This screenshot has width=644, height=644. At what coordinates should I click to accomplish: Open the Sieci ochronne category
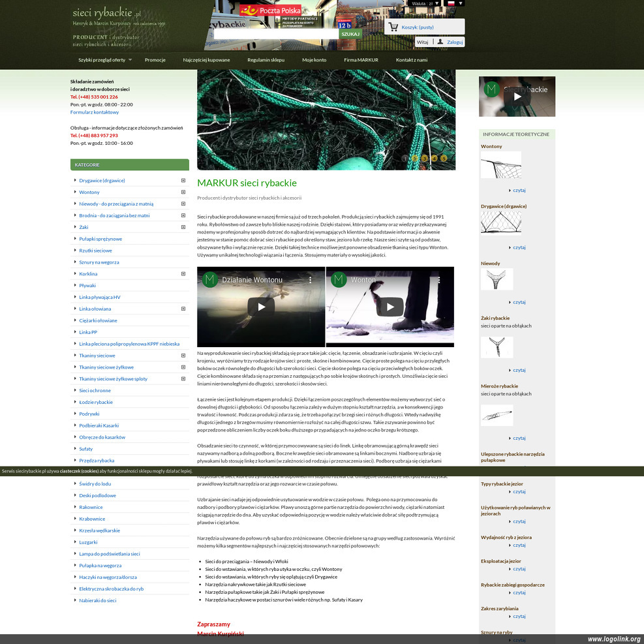click(95, 391)
